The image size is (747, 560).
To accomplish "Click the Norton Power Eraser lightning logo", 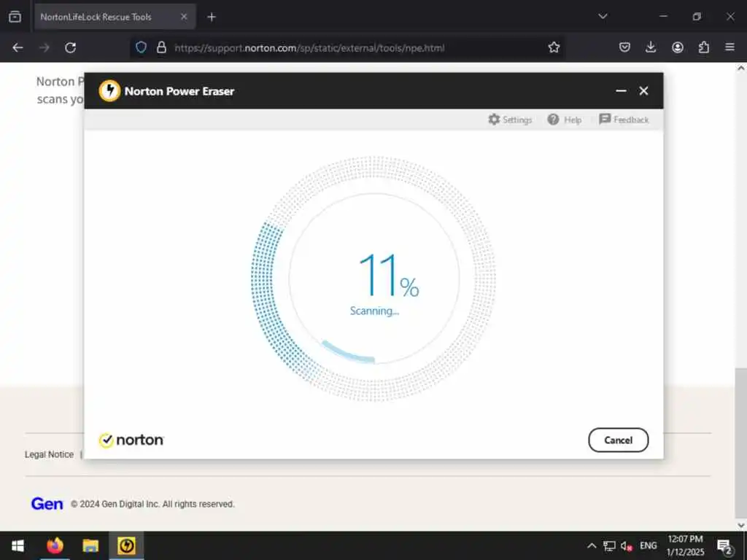I will [109, 90].
